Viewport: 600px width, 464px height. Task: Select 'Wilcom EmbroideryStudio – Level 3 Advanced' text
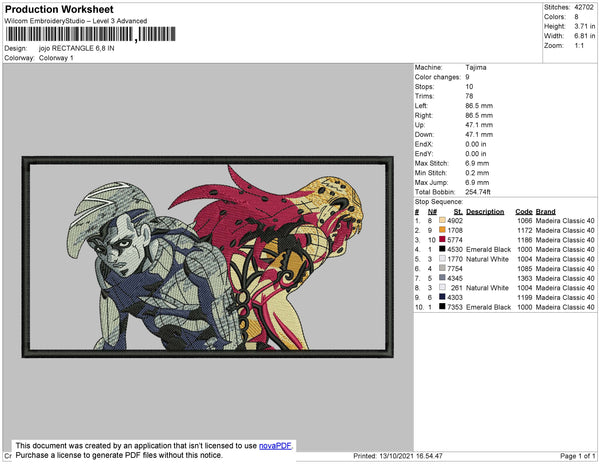click(x=76, y=21)
